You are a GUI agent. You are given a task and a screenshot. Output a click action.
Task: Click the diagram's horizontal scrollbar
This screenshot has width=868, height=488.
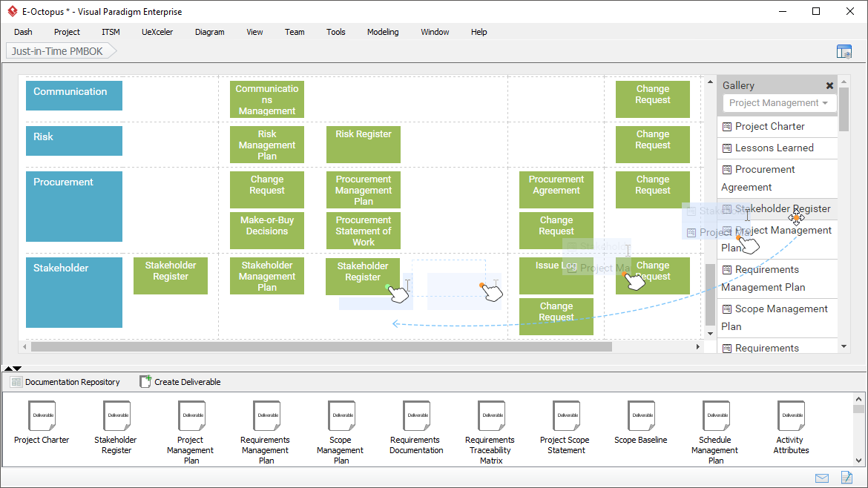(x=319, y=346)
